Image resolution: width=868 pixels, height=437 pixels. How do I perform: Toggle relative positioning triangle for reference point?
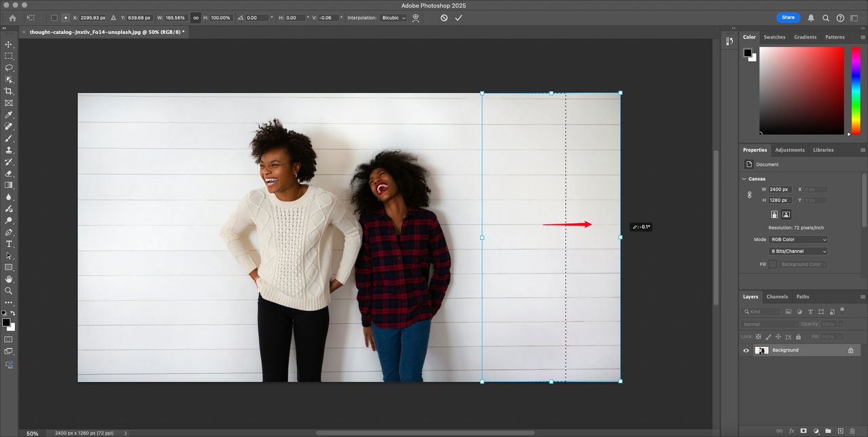tap(113, 18)
